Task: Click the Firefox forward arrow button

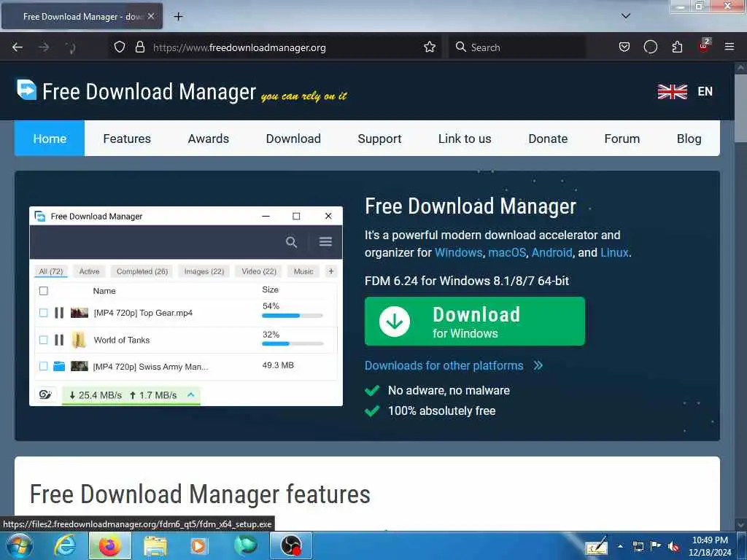Action: click(x=44, y=47)
